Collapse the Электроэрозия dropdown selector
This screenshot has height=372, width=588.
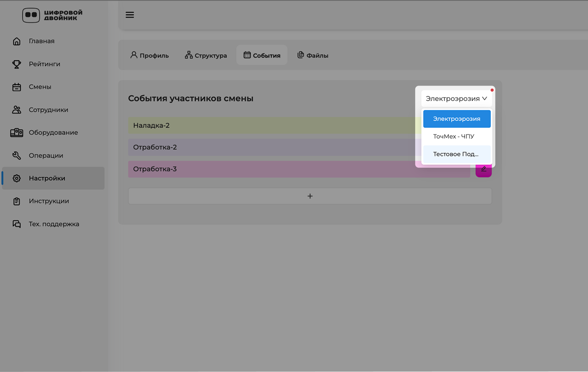click(456, 99)
